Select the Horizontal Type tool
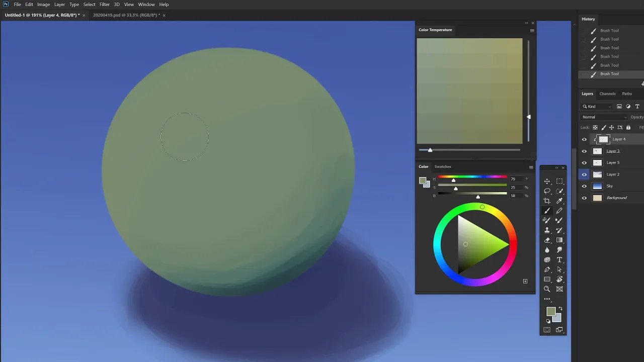644x362 pixels. (x=559, y=259)
